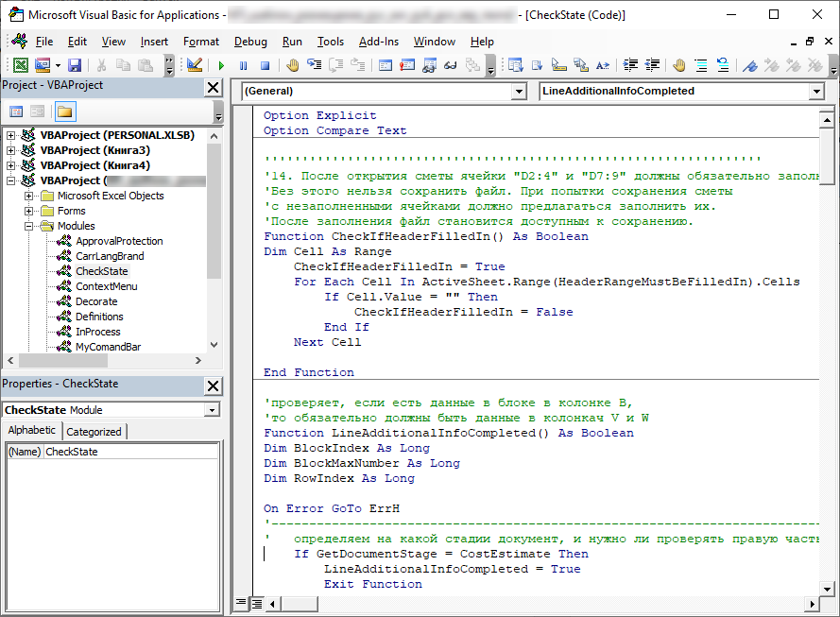Open the File menu
The height and width of the screenshot is (617, 840).
(x=43, y=42)
